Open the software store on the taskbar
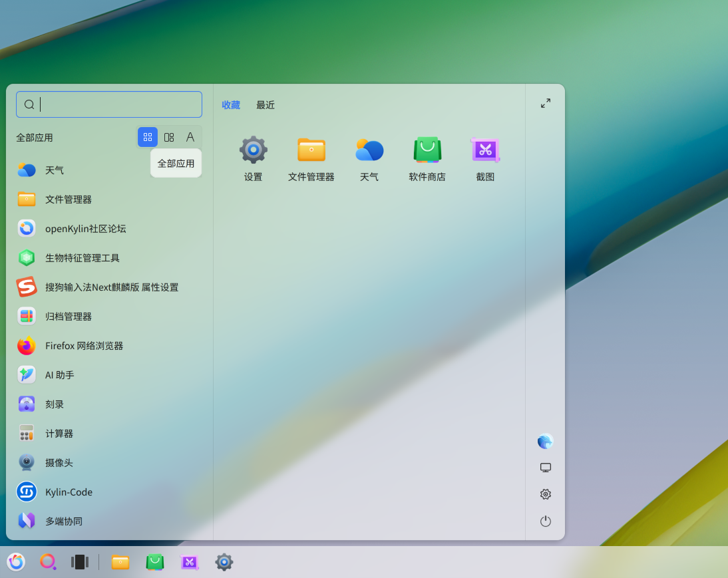The width and height of the screenshot is (728, 578). tap(155, 562)
